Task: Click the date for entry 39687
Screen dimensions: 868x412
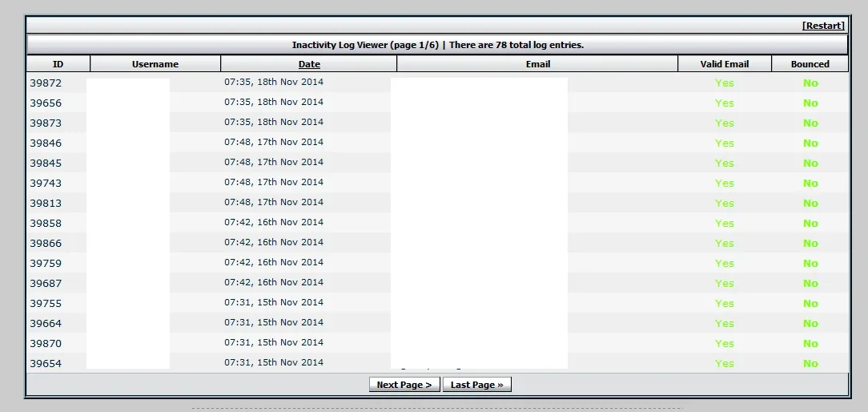Action: pyautogui.click(x=274, y=282)
